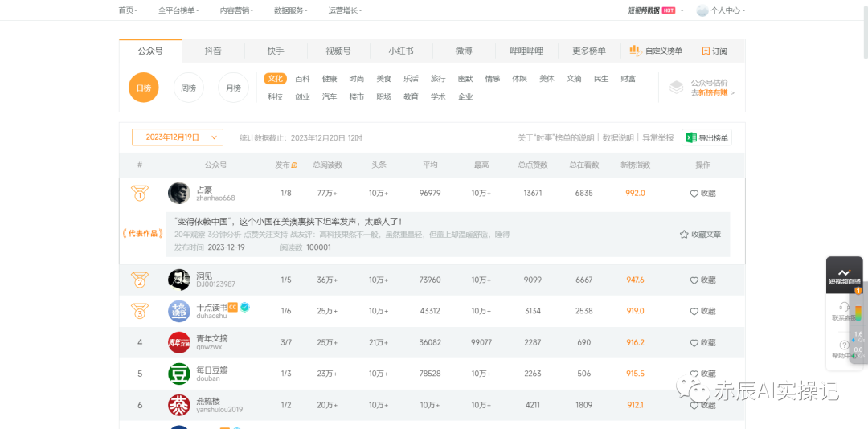Screen dimensions: 868x429
Task: Open the 异常举报 link
Action: pos(657,138)
